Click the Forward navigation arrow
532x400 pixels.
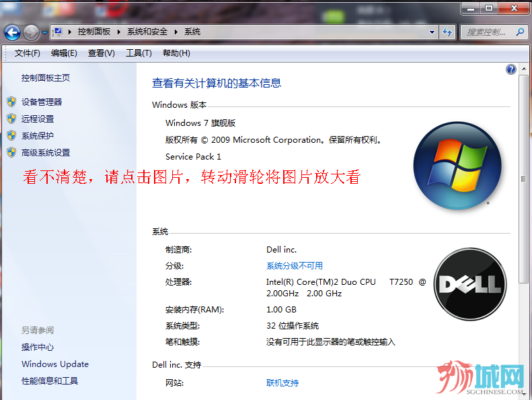31,32
